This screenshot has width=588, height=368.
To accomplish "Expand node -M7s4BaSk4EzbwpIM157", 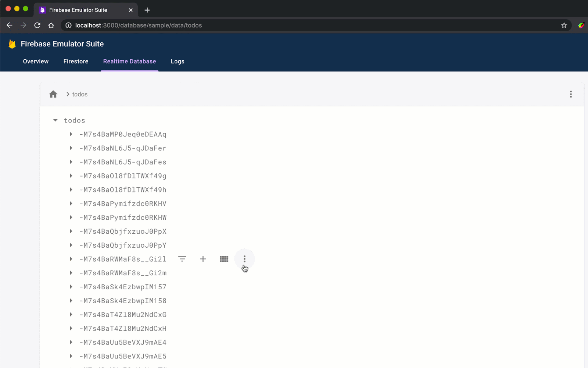I will click(71, 287).
